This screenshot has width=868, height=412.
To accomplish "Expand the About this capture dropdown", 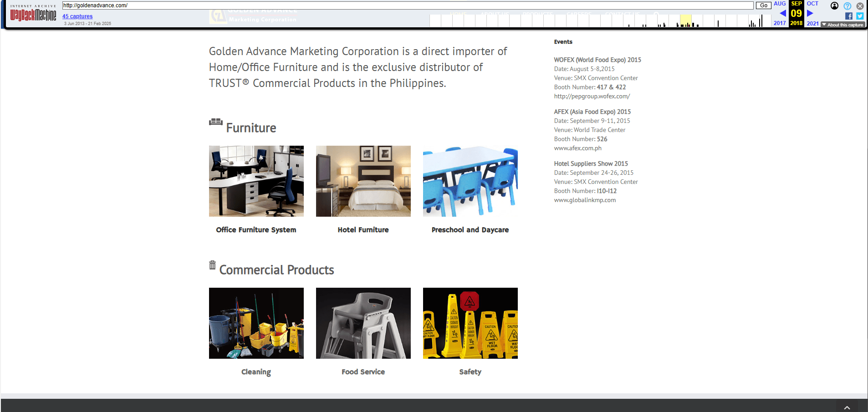I will pyautogui.click(x=842, y=25).
